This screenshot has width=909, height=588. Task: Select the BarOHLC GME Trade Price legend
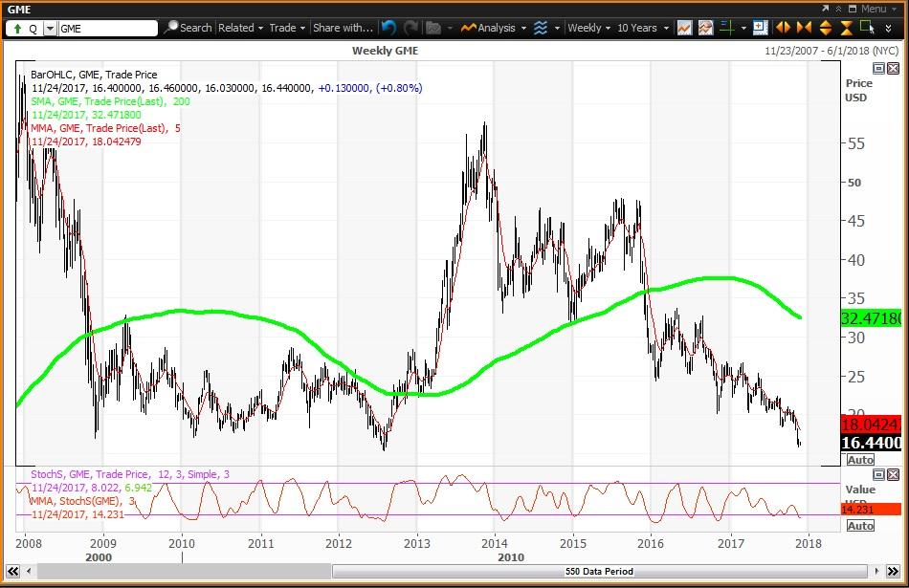tap(94, 75)
